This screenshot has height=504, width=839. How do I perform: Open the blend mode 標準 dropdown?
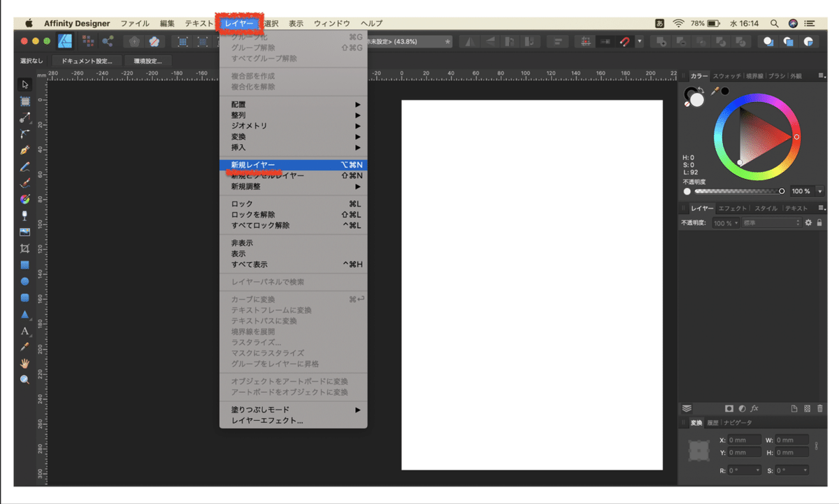(x=771, y=222)
